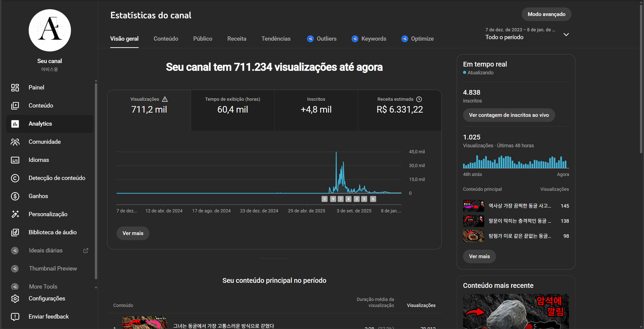Click the channel avatar with the letter A
Screen dimensions: 644x329
[x=50, y=30]
